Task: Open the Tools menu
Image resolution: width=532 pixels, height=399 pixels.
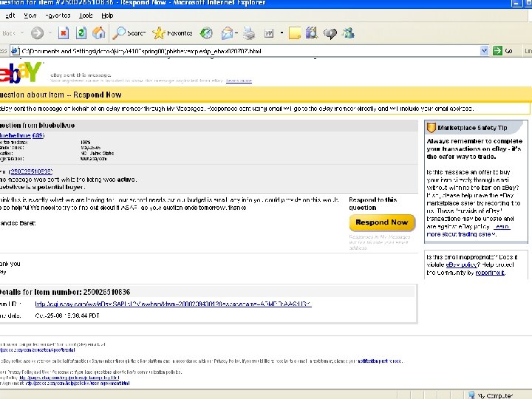Action: tap(86, 16)
